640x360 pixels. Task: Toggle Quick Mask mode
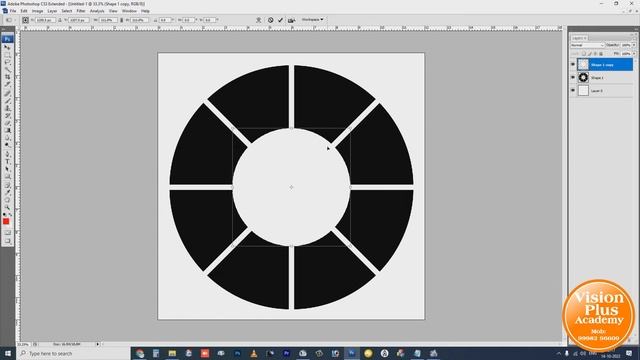pyautogui.click(x=7, y=232)
